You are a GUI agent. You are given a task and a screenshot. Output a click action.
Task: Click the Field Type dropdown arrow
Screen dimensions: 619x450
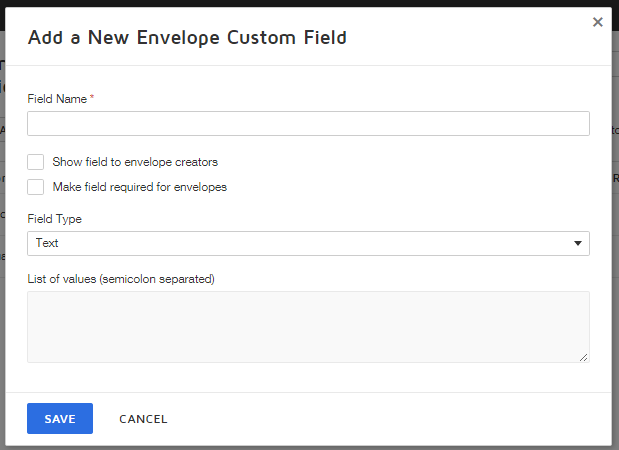pyautogui.click(x=577, y=244)
